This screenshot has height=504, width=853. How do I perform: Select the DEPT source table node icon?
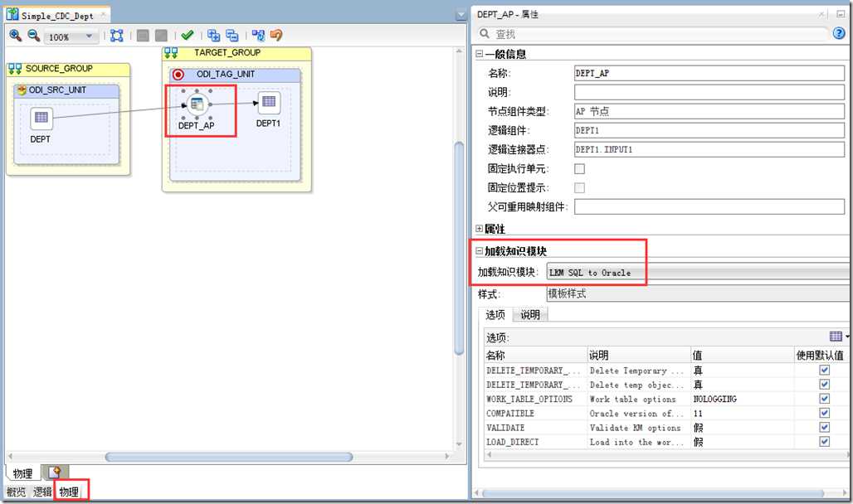tap(41, 118)
